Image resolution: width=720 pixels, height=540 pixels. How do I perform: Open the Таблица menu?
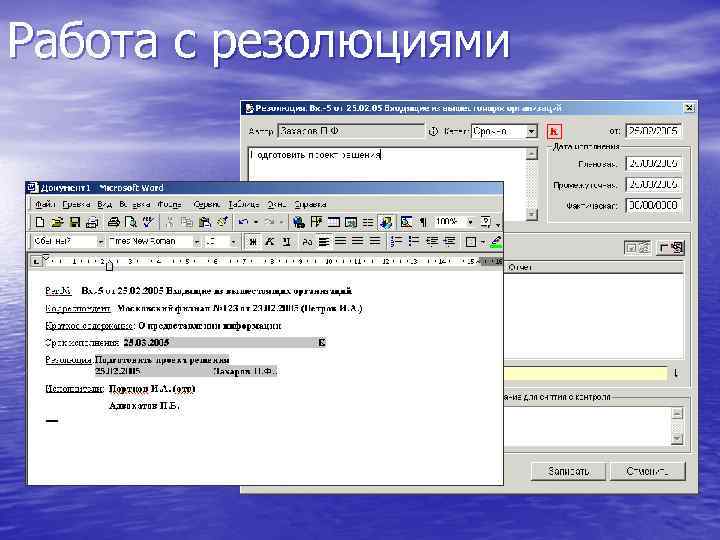(x=243, y=204)
